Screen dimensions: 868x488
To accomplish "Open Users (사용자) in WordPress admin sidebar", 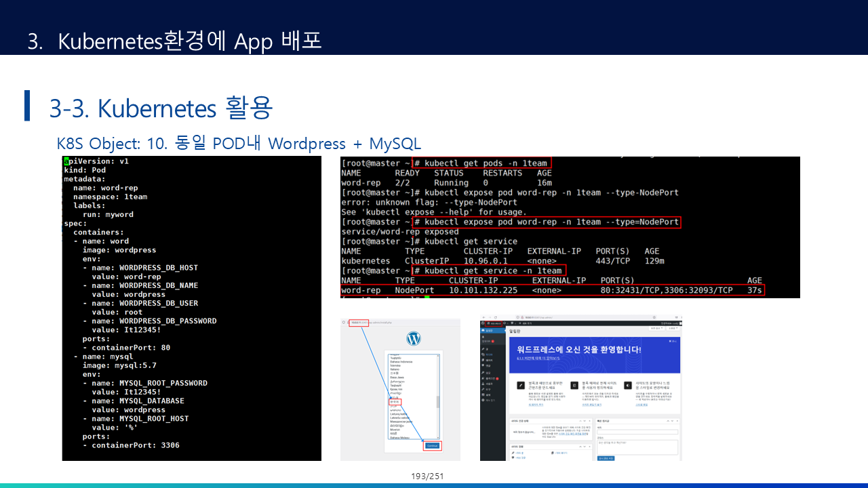I will [488, 384].
